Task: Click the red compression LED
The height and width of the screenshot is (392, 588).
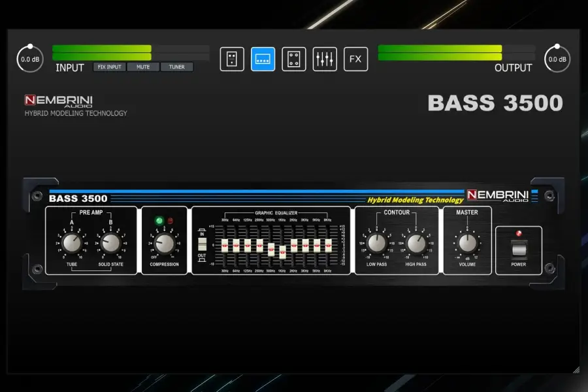Action: coord(171,221)
